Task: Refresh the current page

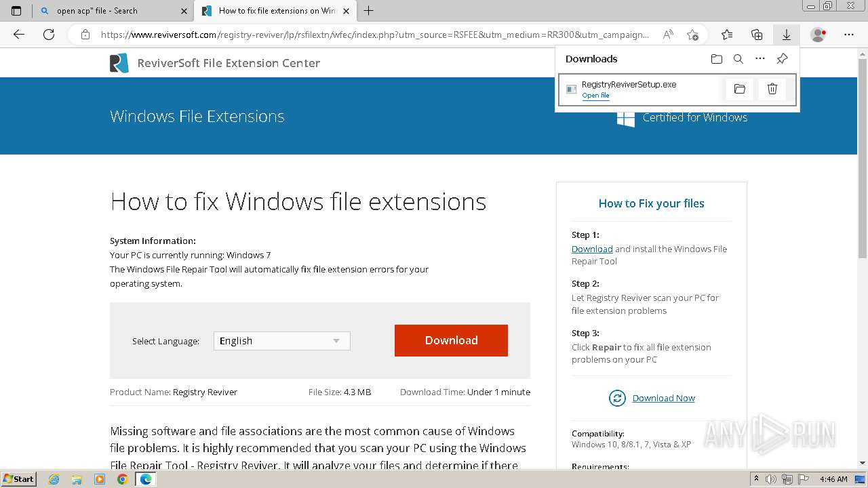Action: point(49,35)
